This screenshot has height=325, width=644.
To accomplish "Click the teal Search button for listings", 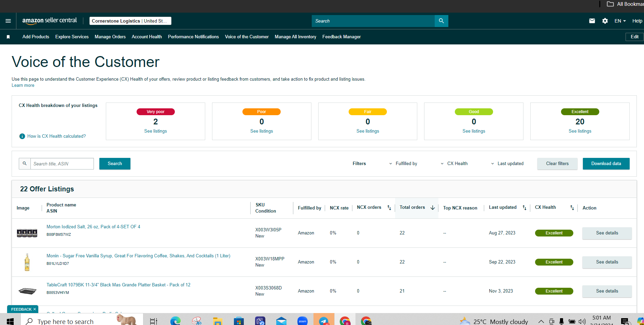I will point(115,164).
